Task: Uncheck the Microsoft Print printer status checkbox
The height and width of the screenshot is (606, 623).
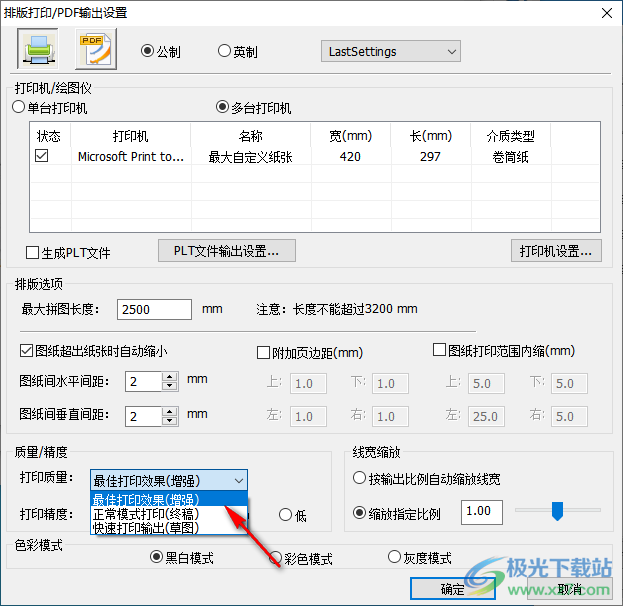Action: tap(41, 156)
